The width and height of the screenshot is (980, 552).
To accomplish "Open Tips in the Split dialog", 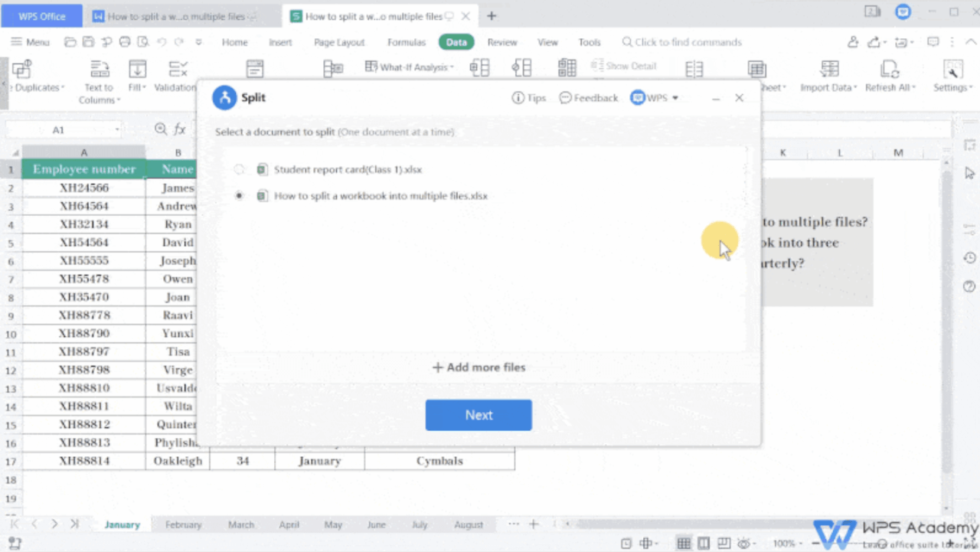I will coord(529,98).
